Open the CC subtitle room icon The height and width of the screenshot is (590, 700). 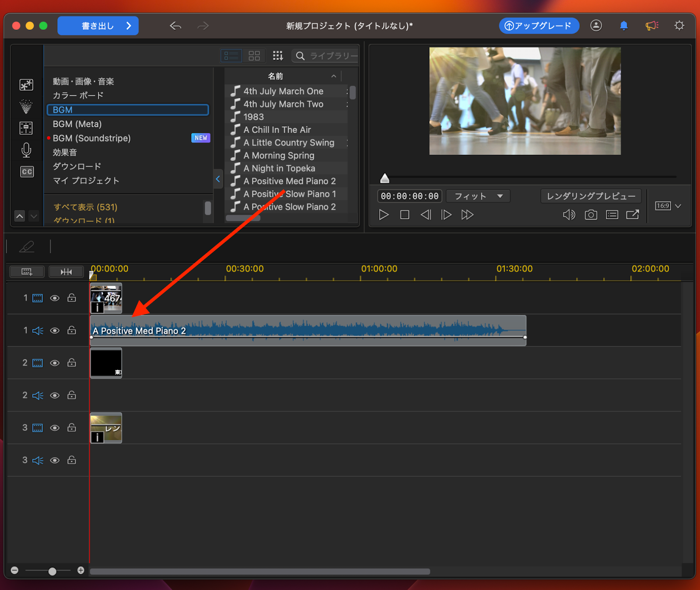tap(27, 171)
